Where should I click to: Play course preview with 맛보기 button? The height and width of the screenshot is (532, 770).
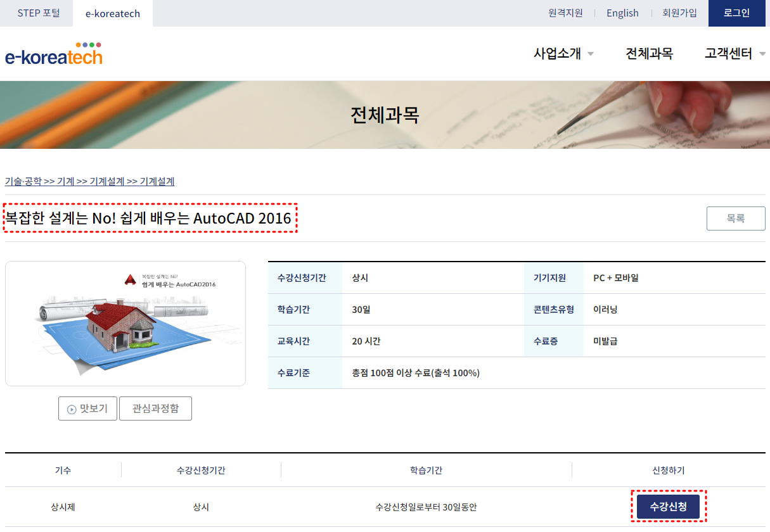point(87,408)
